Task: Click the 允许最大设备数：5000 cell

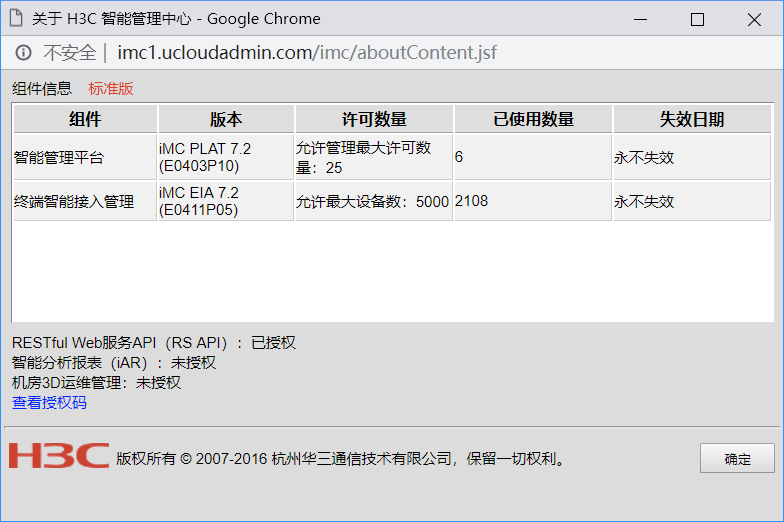Action: click(x=374, y=202)
